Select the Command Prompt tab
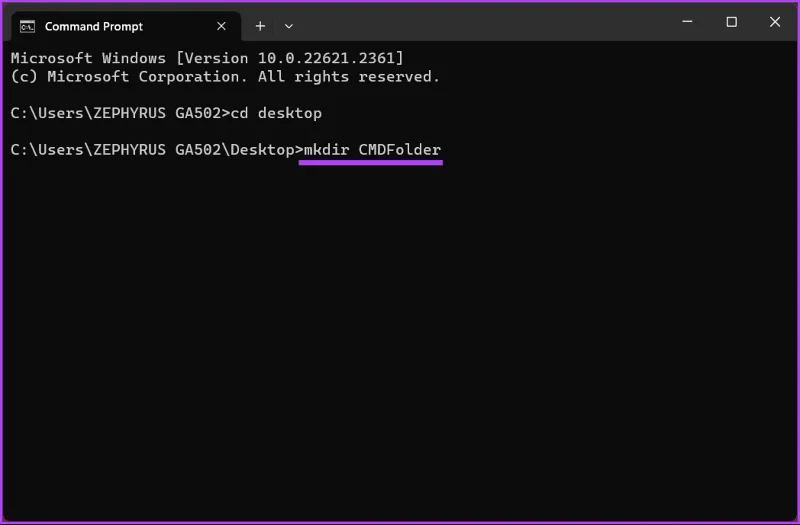800x525 pixels. click(126, 26)
